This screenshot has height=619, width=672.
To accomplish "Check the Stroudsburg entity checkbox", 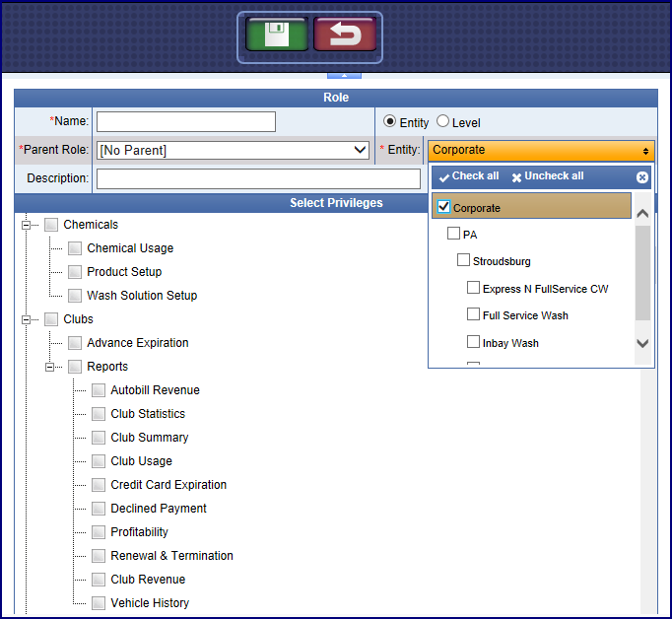I will pyautogui.click(x=463, y=261).
